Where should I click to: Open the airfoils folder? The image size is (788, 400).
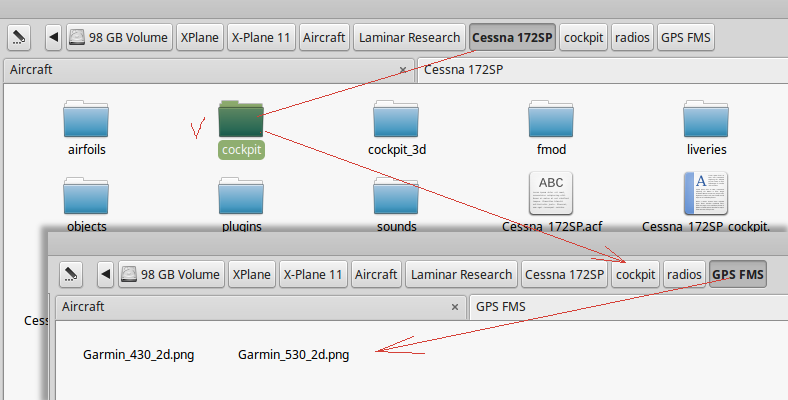(x=86, y=120)
